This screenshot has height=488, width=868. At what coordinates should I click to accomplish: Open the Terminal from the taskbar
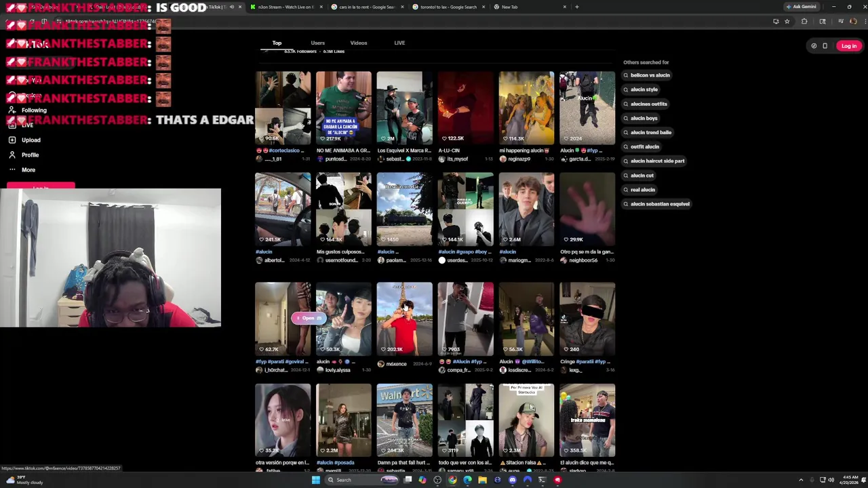[542, 480]
